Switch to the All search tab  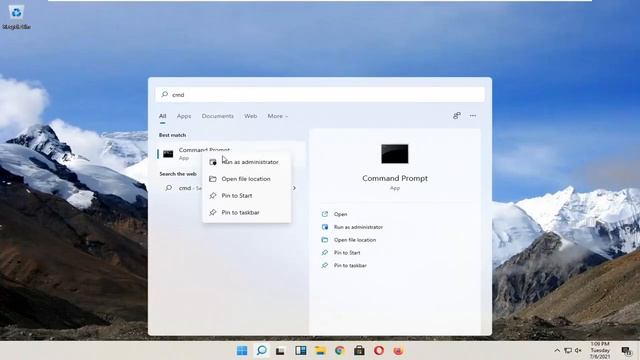(x=162, y=116)
